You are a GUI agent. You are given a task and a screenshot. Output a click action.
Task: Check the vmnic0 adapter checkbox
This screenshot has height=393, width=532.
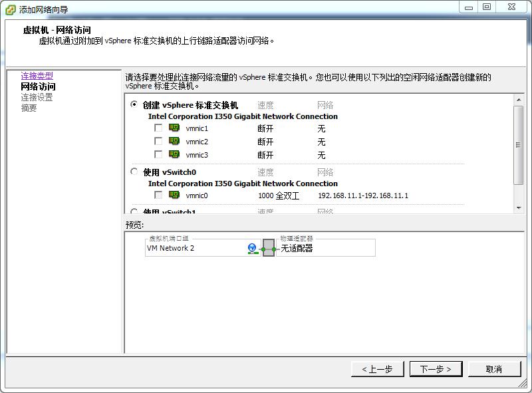158,195
